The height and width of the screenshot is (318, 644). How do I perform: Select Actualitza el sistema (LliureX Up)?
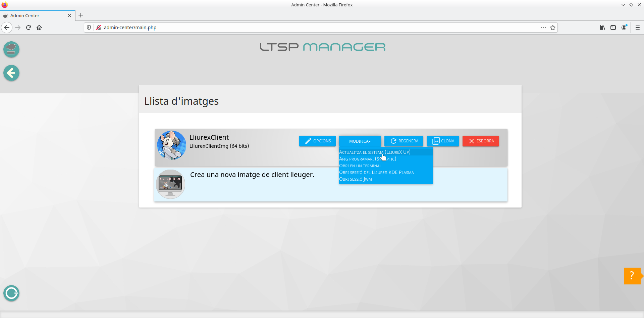pyautogui.click(x=375, y=152)
